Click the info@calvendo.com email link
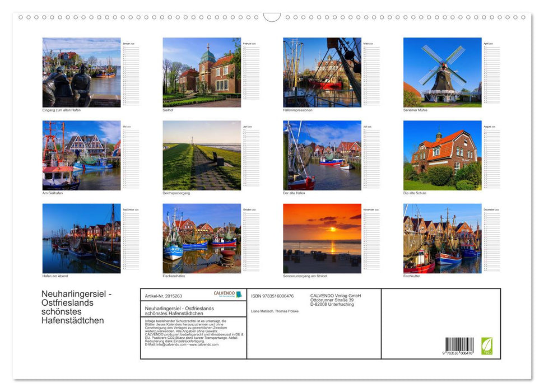Image resolution: width=544 pixels, height=392 pixels. [x=168, y=345]
